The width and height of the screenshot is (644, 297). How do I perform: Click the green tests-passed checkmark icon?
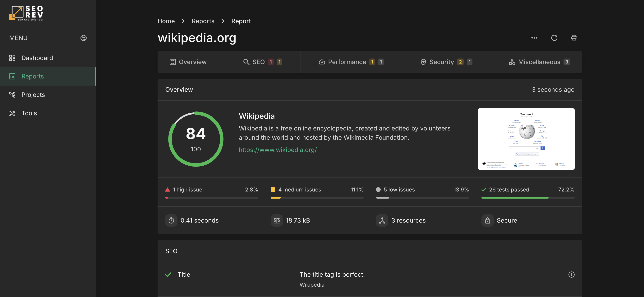[x=484, y=190]
